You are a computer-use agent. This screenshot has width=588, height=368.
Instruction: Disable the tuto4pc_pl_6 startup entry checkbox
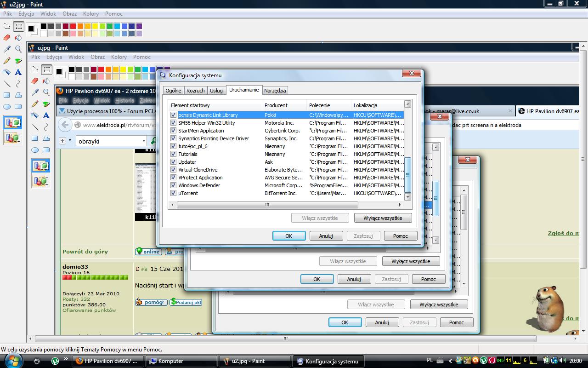(x=173, y=146)
